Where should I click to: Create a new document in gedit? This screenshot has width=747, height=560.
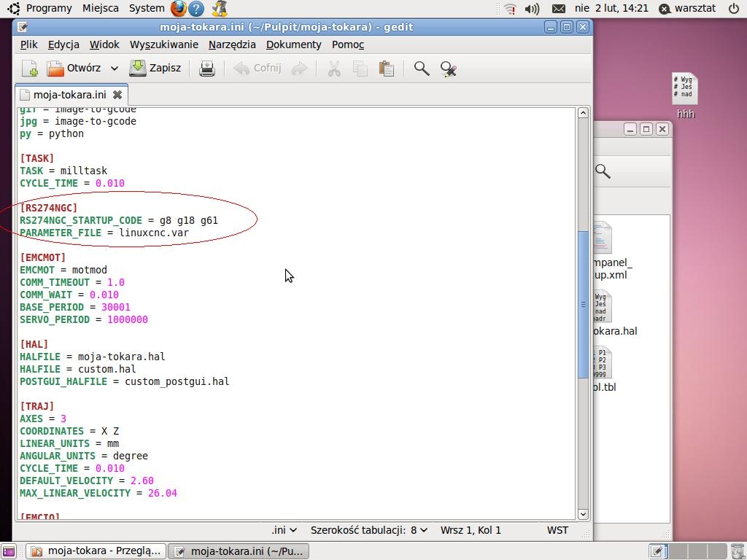pos(30,69)
